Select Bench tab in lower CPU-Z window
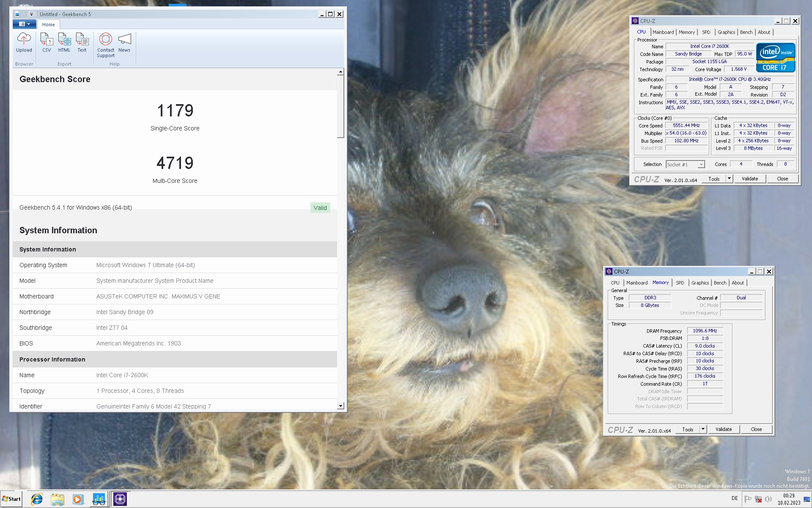812x508 pixels. click(720, 283)
